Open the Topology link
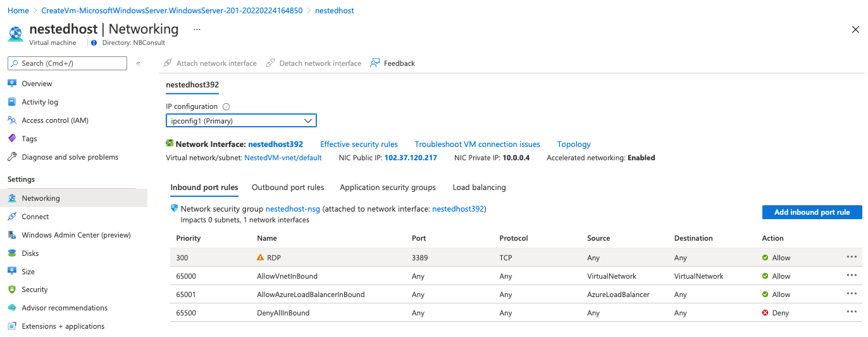The height and width of the screenshot is (337, 868). (x=574, y=144)
